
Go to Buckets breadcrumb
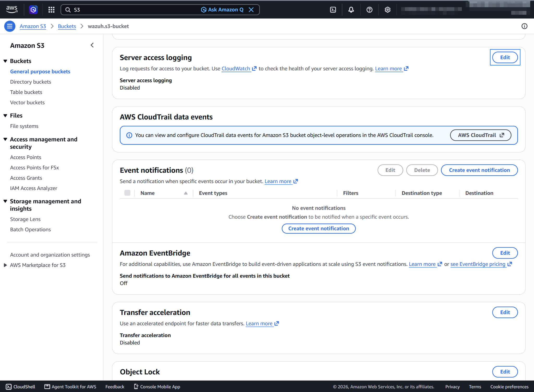pos(67,26)
